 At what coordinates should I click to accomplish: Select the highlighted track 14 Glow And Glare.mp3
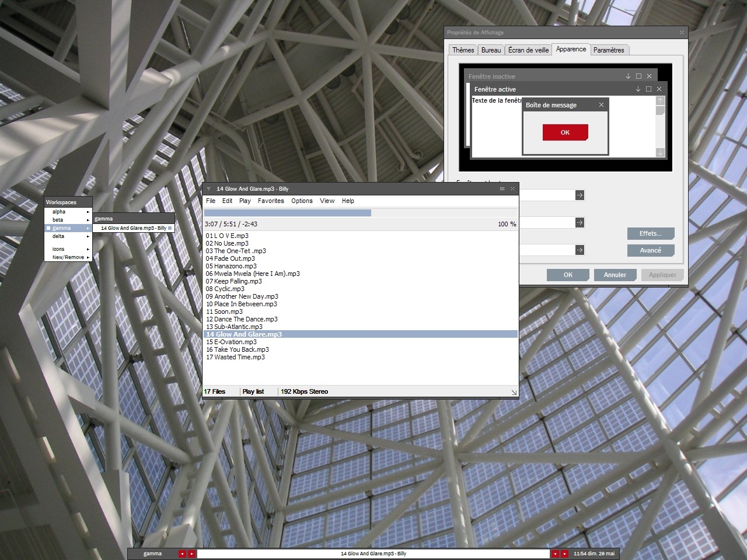tap(361, 334)
